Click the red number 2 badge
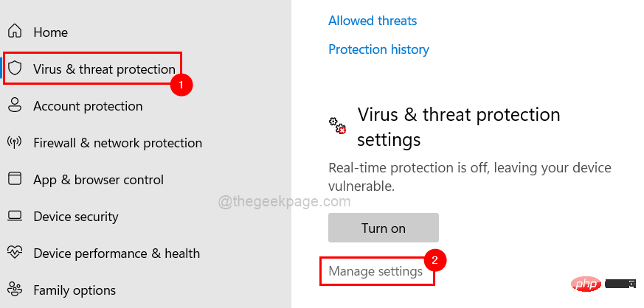This screenshot has width=644, height=308. pyautogui.click(x=435, y=259)
